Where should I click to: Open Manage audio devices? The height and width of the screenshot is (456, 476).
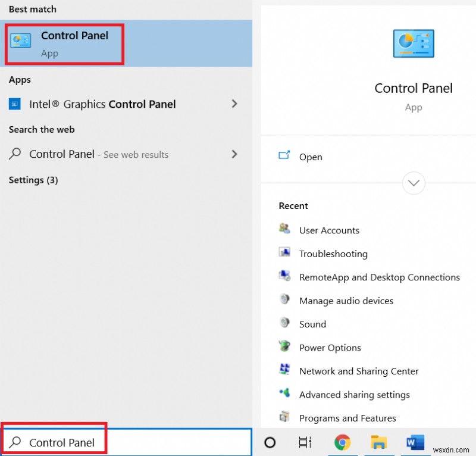(x=346, y=301)
